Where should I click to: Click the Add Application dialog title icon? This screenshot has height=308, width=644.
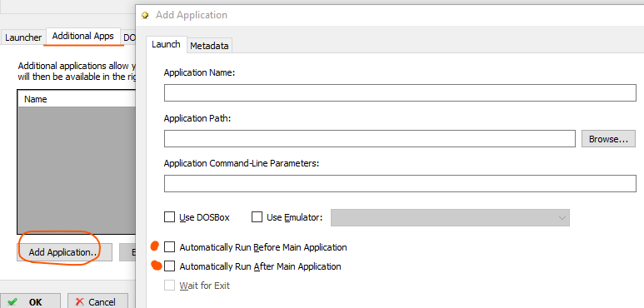[x=145, y=15]
